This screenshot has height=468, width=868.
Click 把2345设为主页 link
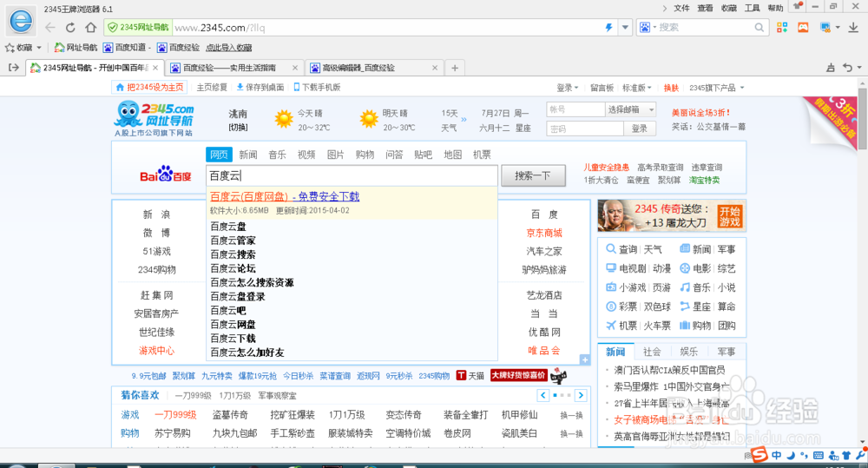[149, 87]
